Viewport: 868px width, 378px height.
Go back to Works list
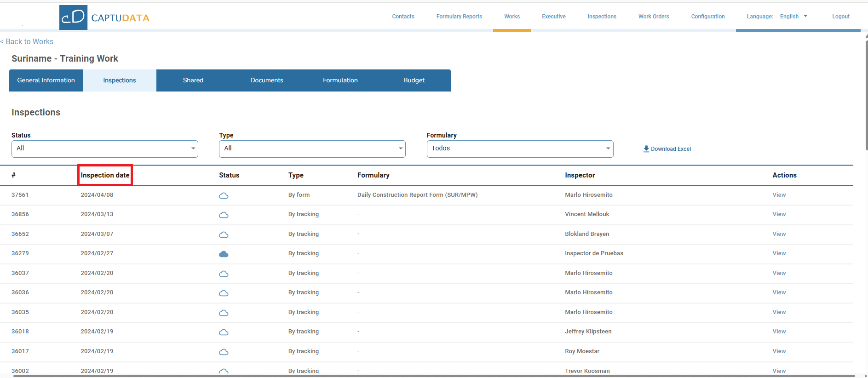(27, 42)
